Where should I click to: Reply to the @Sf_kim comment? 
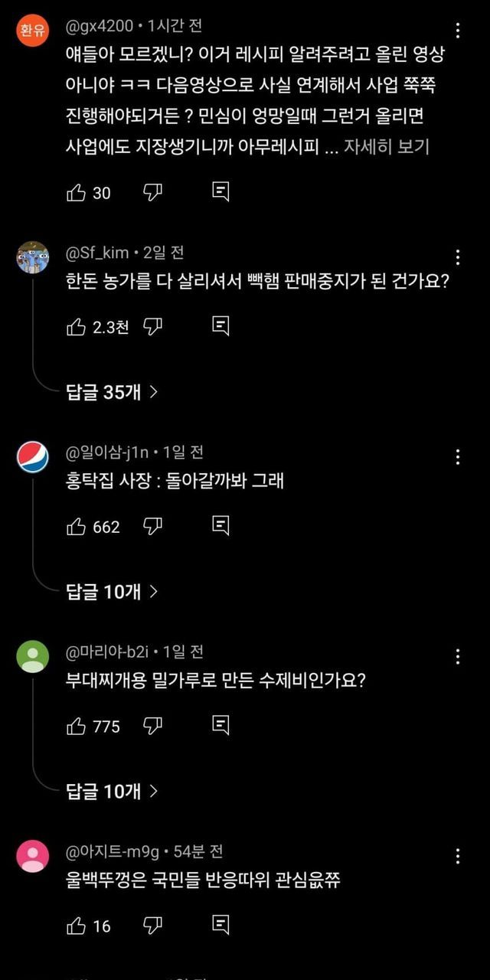point(220,326)
